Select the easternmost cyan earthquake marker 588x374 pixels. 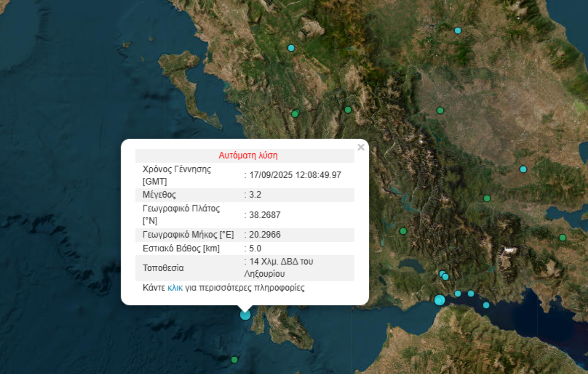click(523, 169)
